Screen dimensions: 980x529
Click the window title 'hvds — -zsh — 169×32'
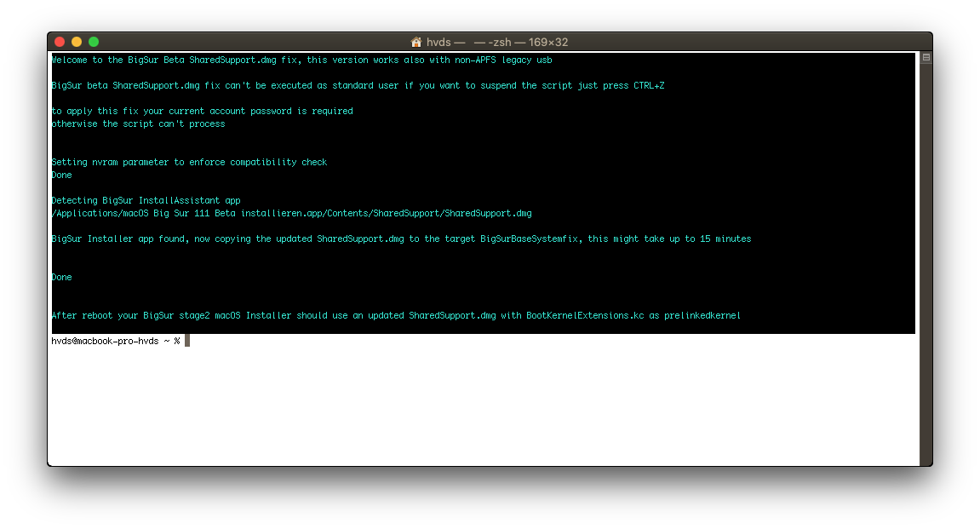coord(497,42)
